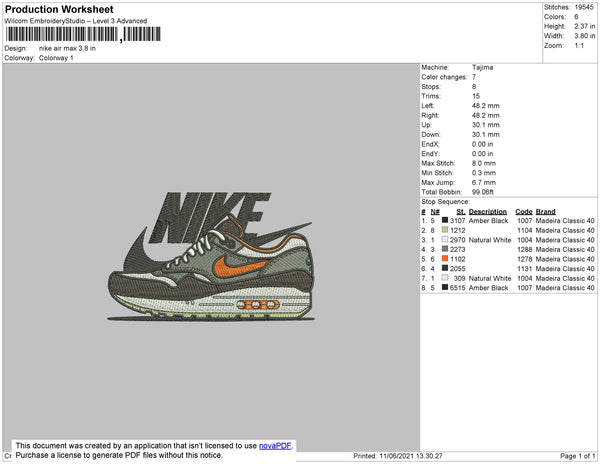Click the dark swatch beside stitch count 2055
Image resolution: width=600 pixels, height=464 pixels.
(445, 268)
